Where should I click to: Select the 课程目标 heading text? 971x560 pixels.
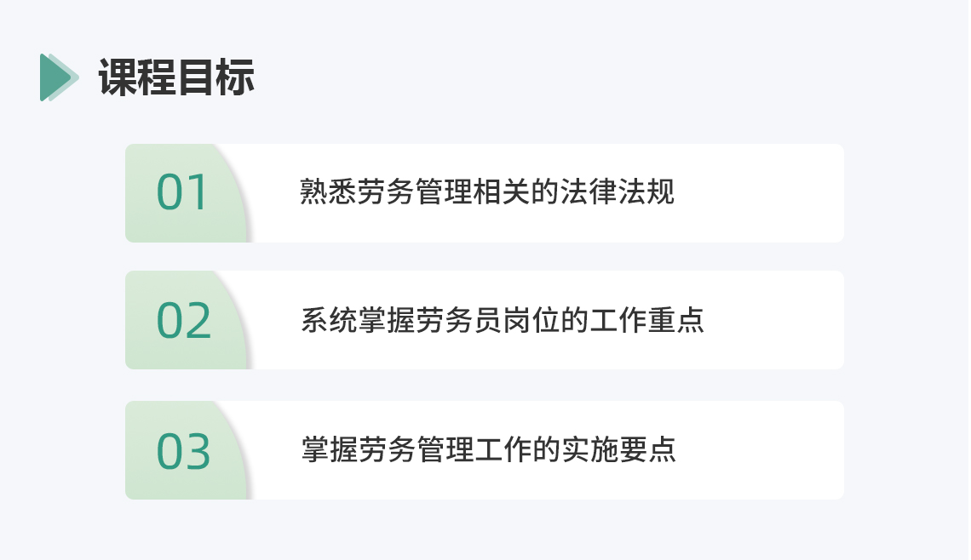pos(176,77)
